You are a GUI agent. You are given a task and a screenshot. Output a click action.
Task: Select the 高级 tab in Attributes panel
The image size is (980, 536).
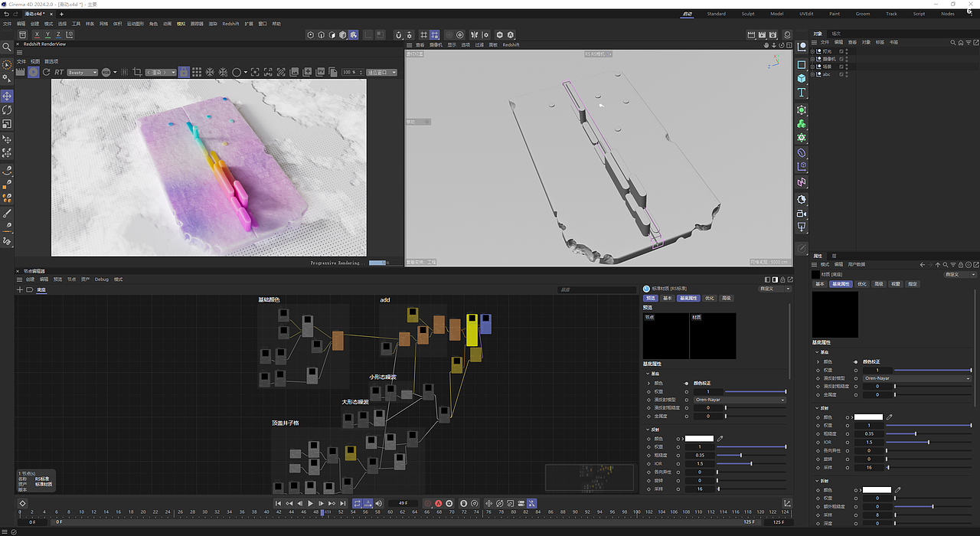coord(879,284)
